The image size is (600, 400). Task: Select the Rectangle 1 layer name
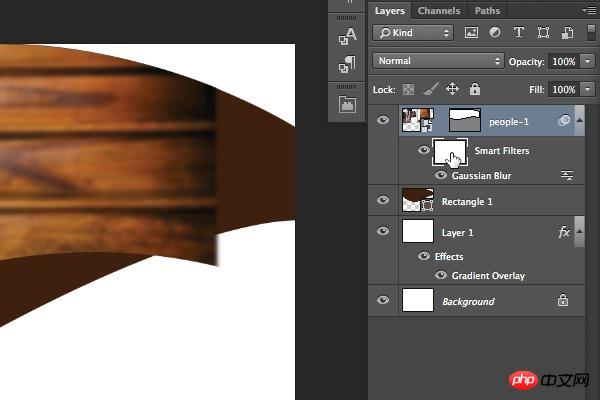point(467,202)
